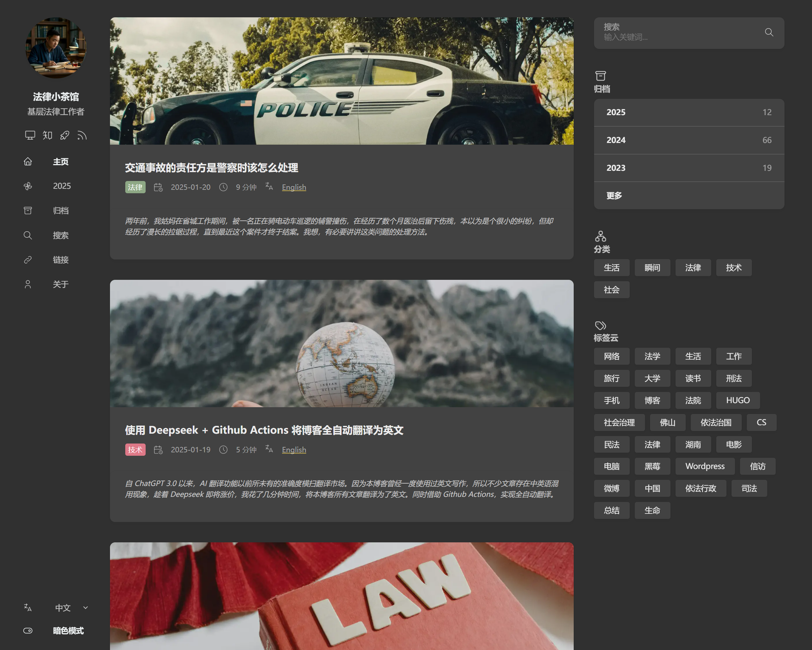Screen dimensions: 812x650
Task: Click the 黑莓 tag
Action: tap(652, 467)
